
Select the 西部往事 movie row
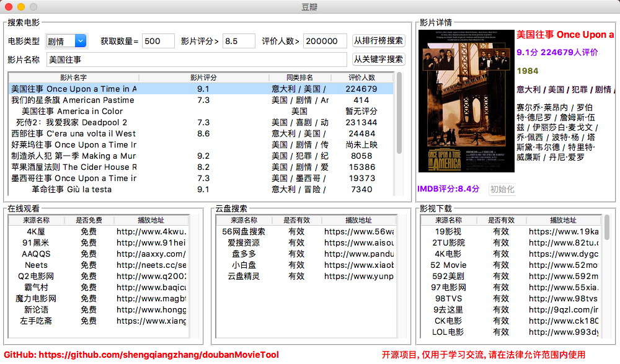pyautogui.click(x=93, y=133)
